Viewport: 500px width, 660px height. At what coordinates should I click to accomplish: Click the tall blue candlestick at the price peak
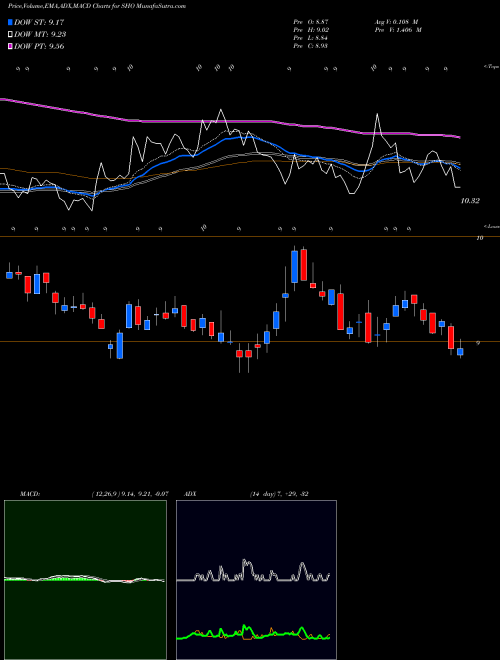[x=295, y=266]
